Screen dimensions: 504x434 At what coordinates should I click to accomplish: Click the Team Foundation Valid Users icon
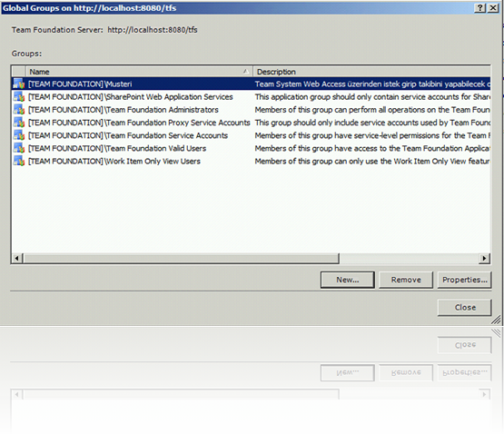pos(19,148)
